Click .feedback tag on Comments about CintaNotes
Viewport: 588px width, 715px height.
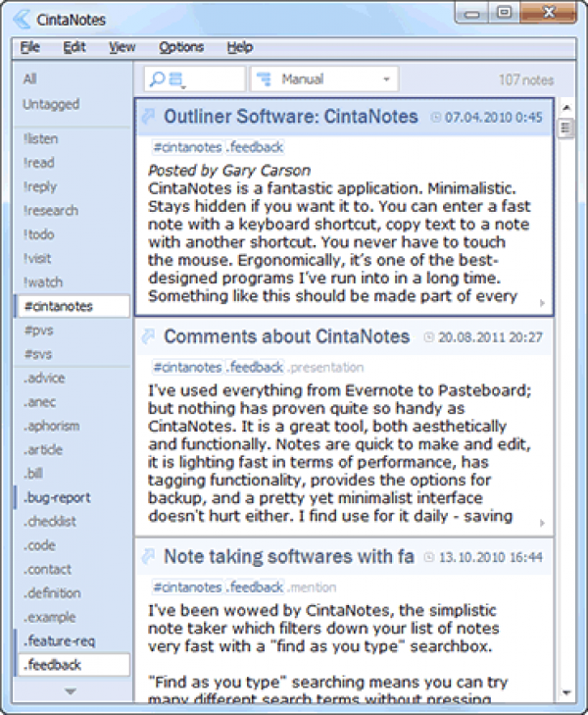tap(255, 368)
